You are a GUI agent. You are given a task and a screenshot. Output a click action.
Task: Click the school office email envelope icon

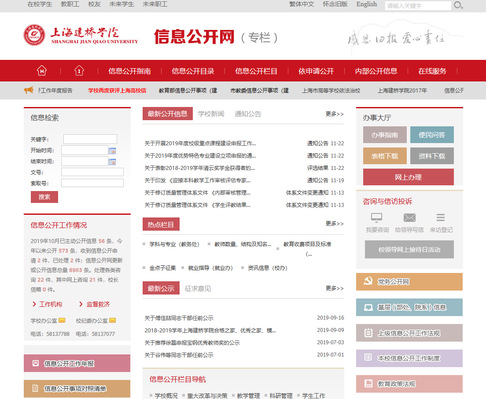click(62, 320)
